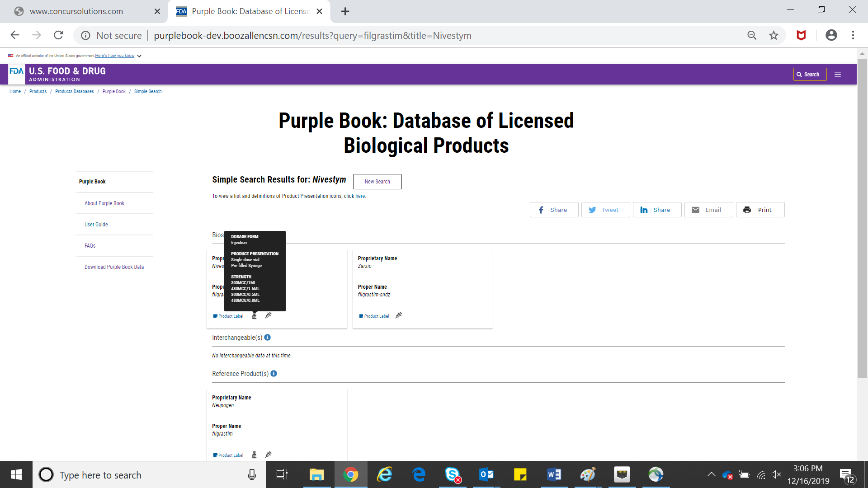
Task: Start a New Search
Action: (x=377, y=182)
